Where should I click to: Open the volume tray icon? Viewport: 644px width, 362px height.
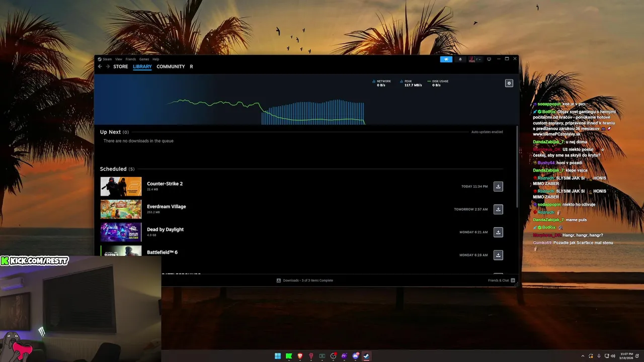(x=613, y=356)
